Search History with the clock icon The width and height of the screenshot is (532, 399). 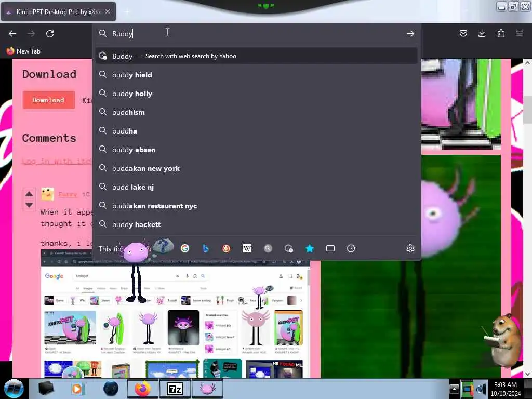pyautogui.click(x=351, y=248)
